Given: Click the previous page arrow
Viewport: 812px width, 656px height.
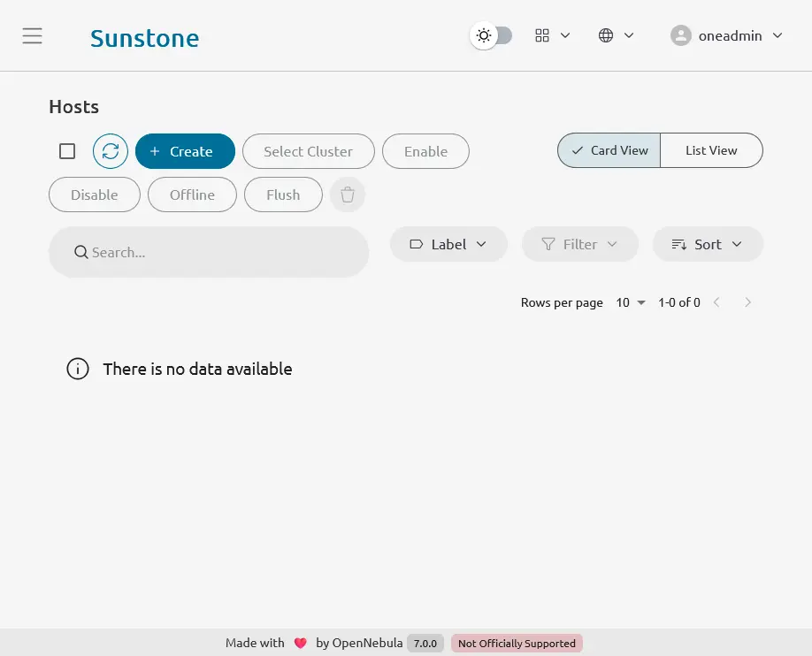Looking at the screenshot, I should point(716,302).
